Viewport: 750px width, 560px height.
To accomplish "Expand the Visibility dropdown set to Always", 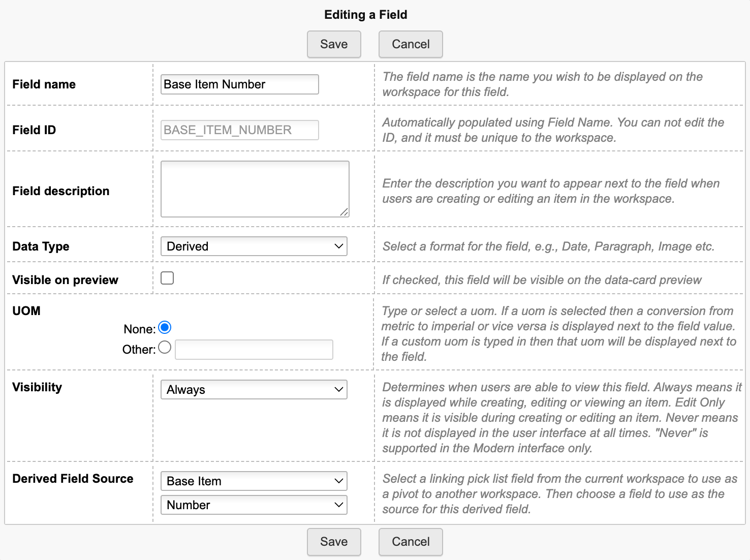I will pos(254,390).
